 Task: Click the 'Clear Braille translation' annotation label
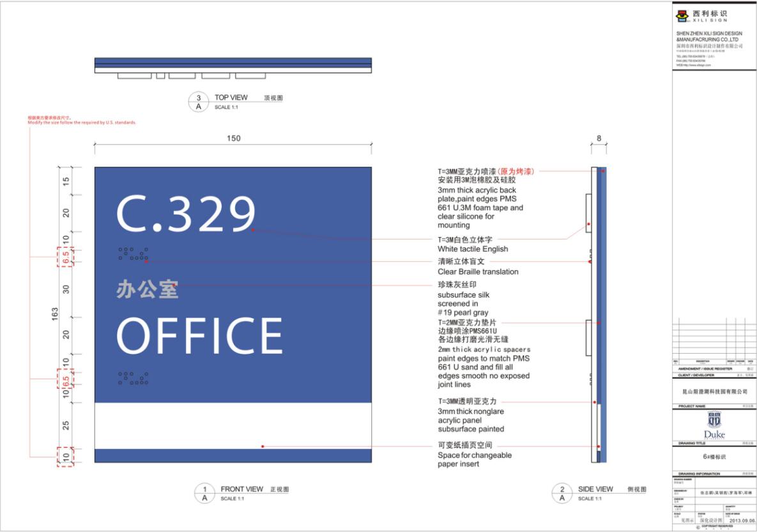coord(478,271)
